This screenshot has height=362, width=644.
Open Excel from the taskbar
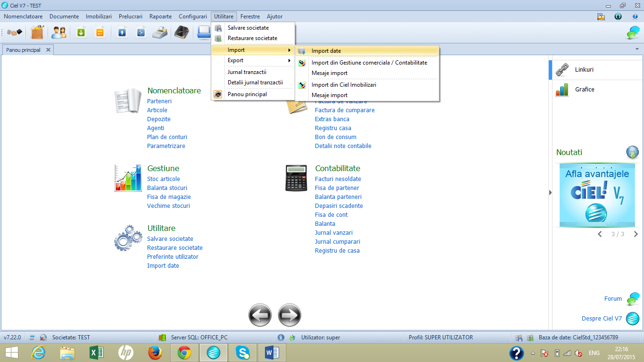tap(97, 353)
